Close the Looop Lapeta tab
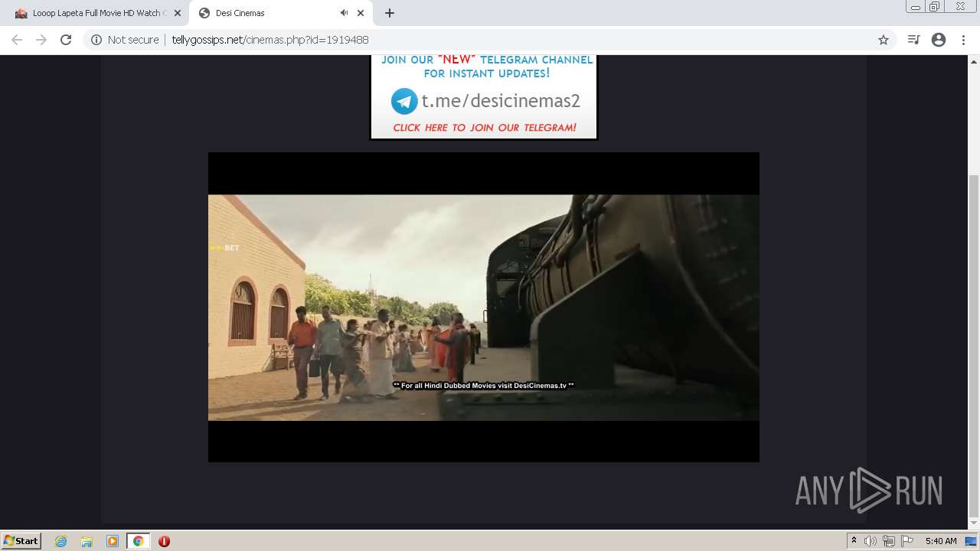 tap(177, 13)
